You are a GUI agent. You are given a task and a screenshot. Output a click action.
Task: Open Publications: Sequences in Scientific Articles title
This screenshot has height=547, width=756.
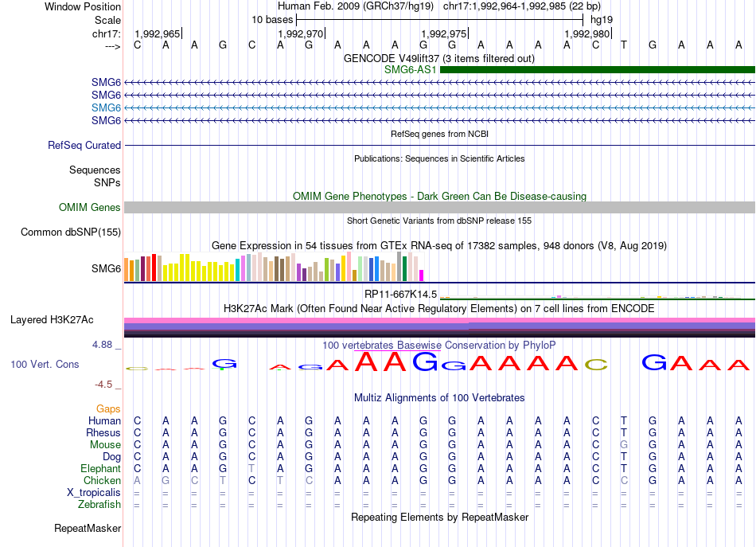[x=439, y=158]
